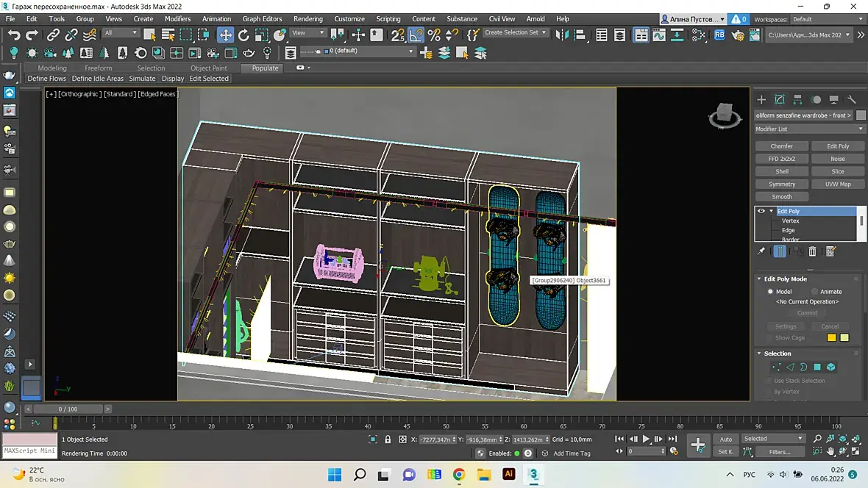Select the Animate radio button
Viewport: 868px width, 488px height.
814,292
